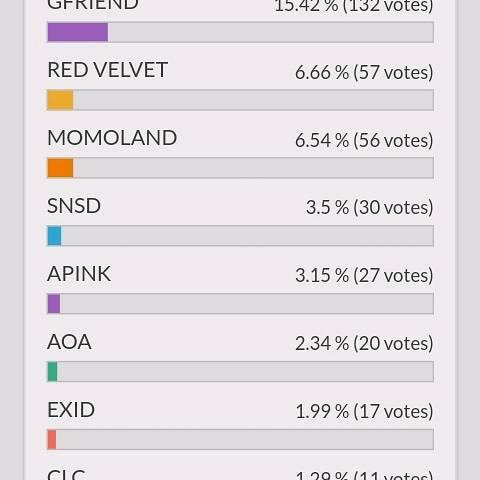
Task: Click the 6.54 % (56 votes) result text
Action: click(x=364, y=140)
